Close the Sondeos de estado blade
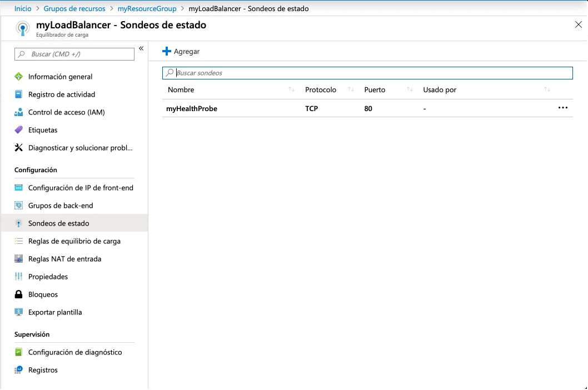Screen dimensions: 588x390 click(x=578, y=25)
